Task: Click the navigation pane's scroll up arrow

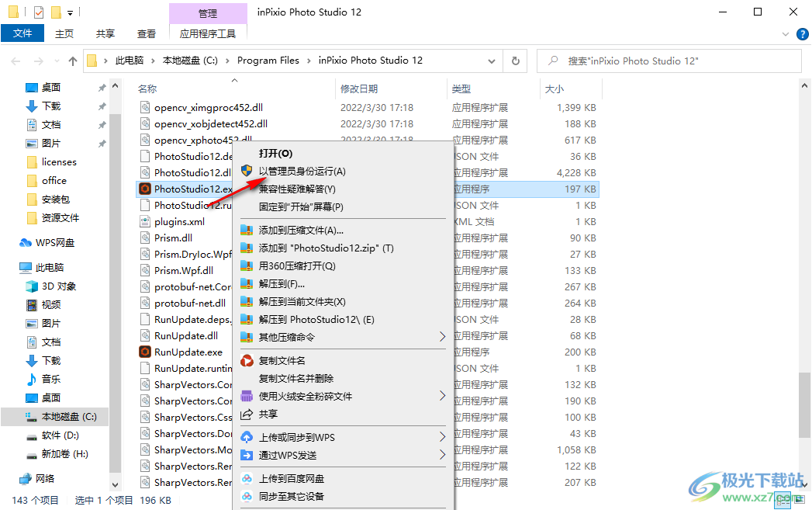Action: pos(115,85)
